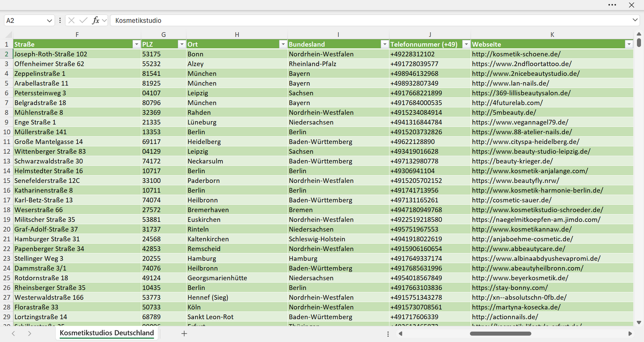This screenshot has height=342, width=644.
Task: Open the Name Box dropdown arrow
Action: tap(49, 21)
